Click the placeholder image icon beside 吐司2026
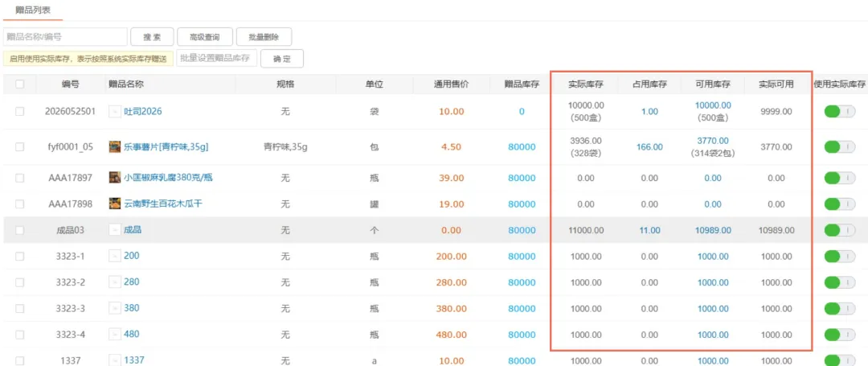Screen dimensions: 868x366 (115, 111)
